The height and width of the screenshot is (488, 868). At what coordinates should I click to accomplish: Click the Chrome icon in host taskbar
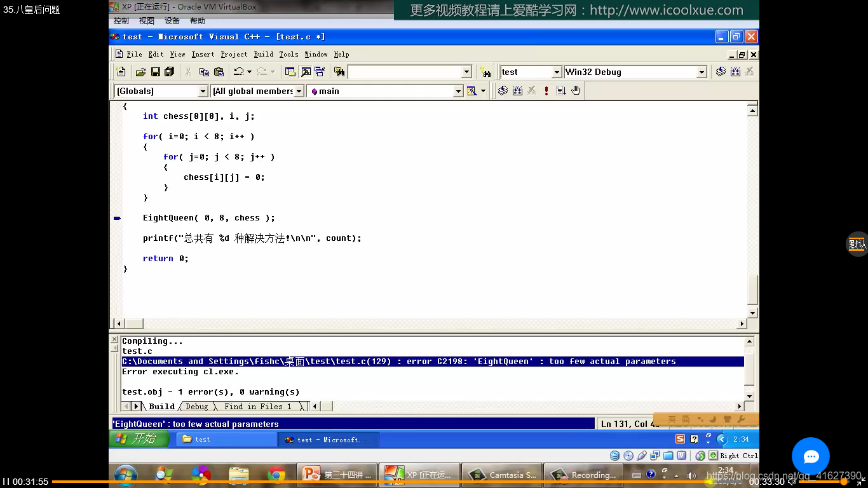(276, 475)
